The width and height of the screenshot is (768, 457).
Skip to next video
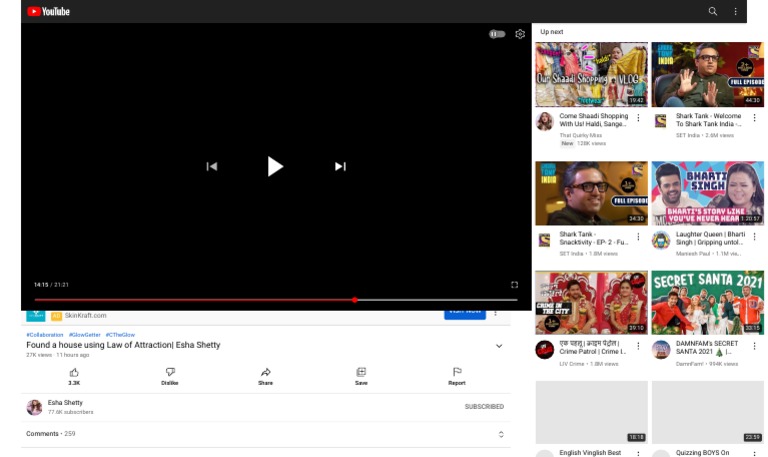pos(340,166)
